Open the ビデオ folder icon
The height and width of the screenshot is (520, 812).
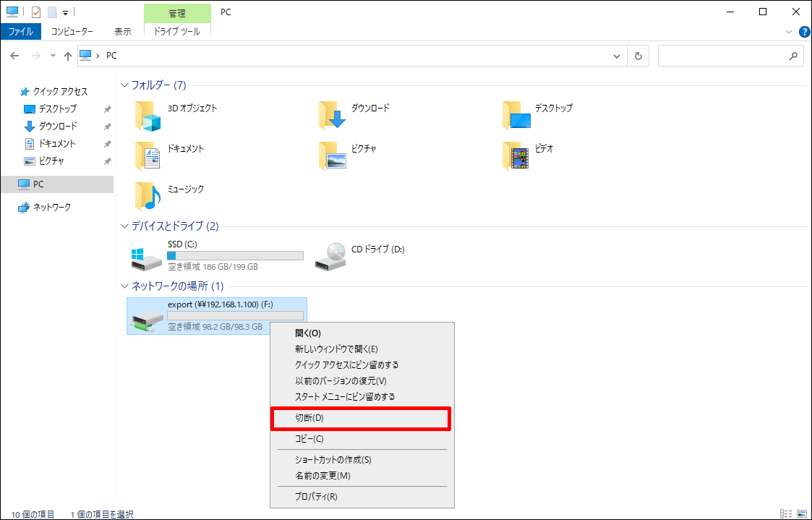[516, 156]
